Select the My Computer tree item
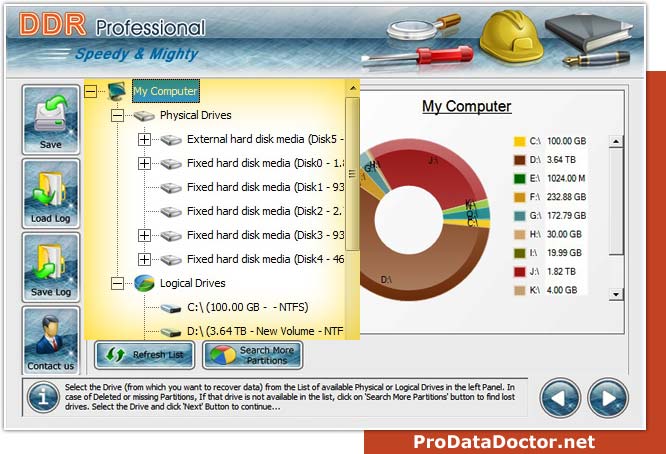666x454 pixels. click(x=166, y=91)
